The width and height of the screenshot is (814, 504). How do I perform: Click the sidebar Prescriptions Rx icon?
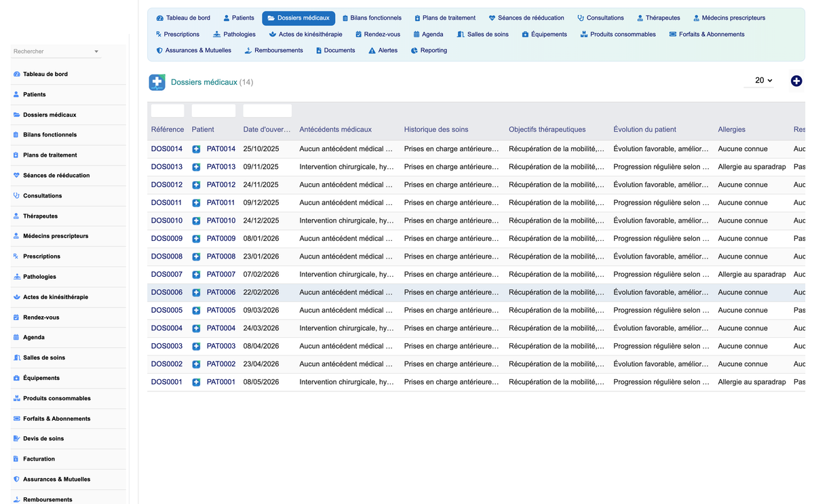click(16, 256)
